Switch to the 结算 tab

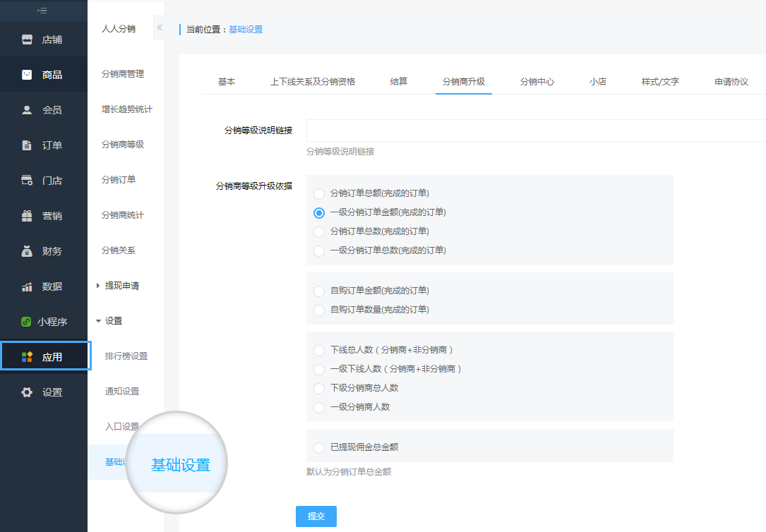399,82
